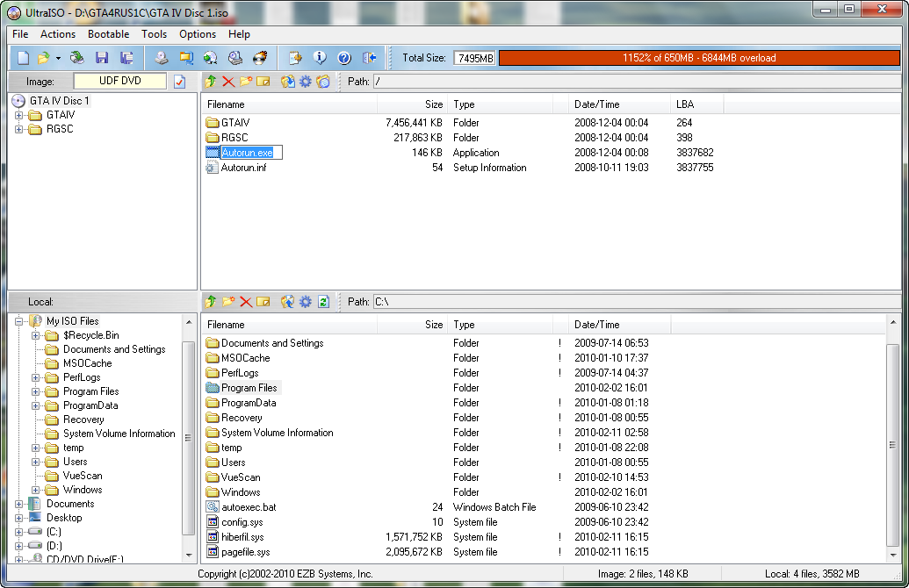Click the Exit door icon in toolbar
909x588 pixels.
pyautogui.click(x=369, y=58)
